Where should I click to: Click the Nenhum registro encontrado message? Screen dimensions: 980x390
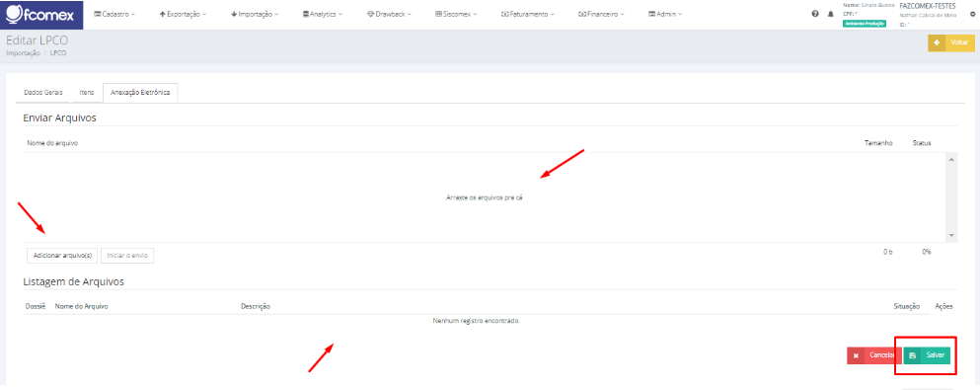point(477,321)
